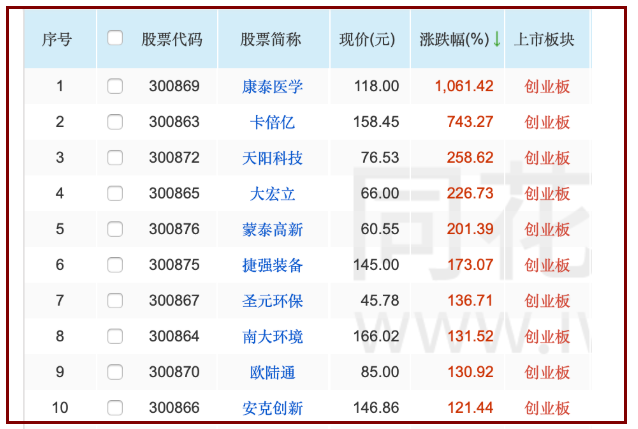Select stock code 300869

174,86
